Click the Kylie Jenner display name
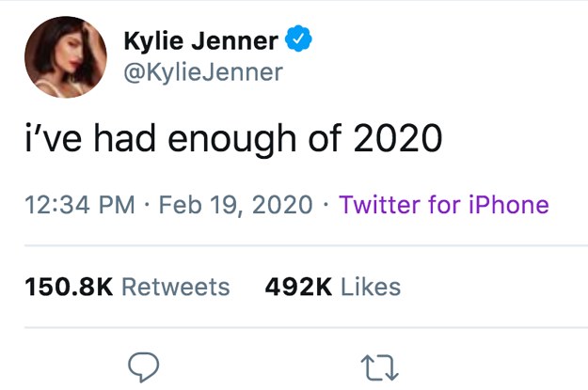The image size is (588, 390). click(x=200, y=41)
